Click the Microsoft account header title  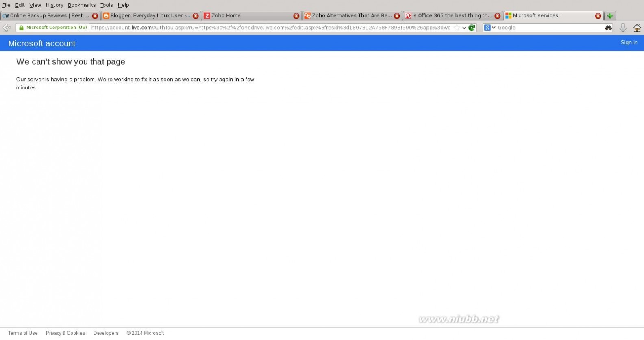tap(42, 43)
